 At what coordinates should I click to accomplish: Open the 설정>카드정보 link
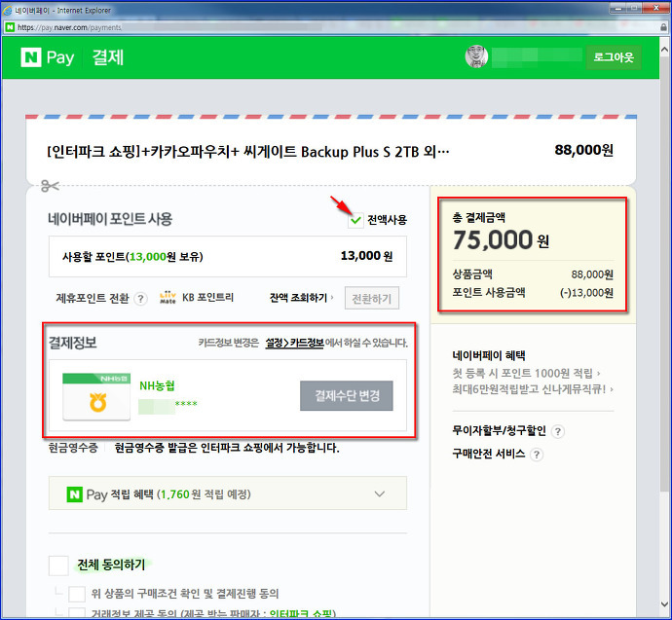tap(294, 343)
